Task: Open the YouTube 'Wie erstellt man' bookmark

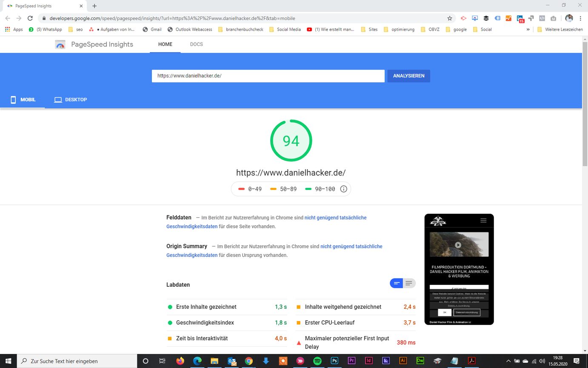Action: 331,29
